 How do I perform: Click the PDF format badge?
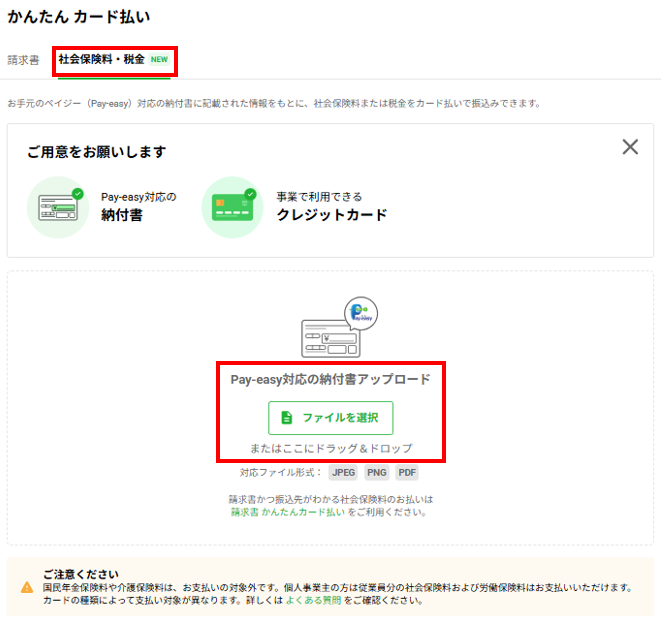point(407,472)
